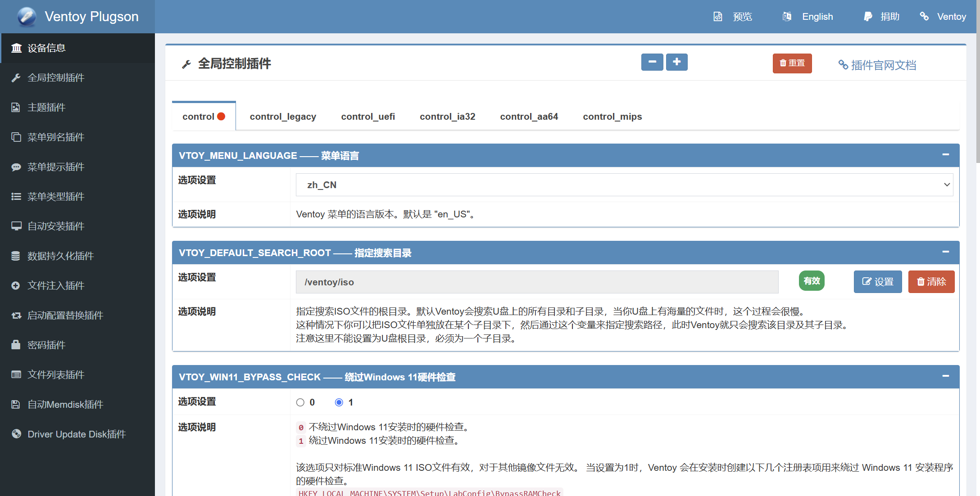
Task: Open the 预览 preview link
Action: point(733,17)
